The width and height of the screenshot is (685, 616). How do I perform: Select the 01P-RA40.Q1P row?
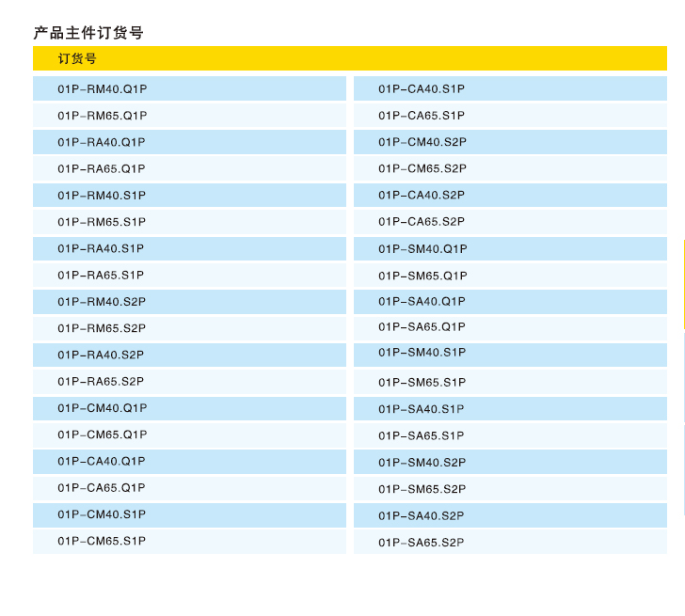coord(102,142)
